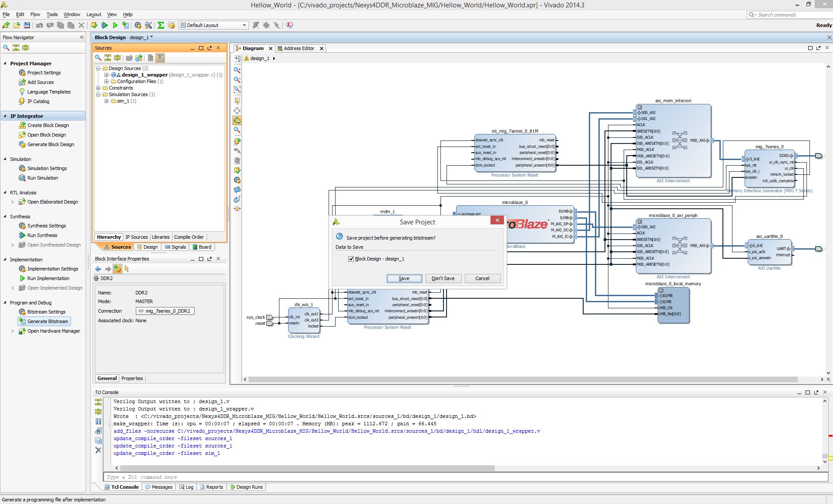Open the Default Layout dropdown

214,25
